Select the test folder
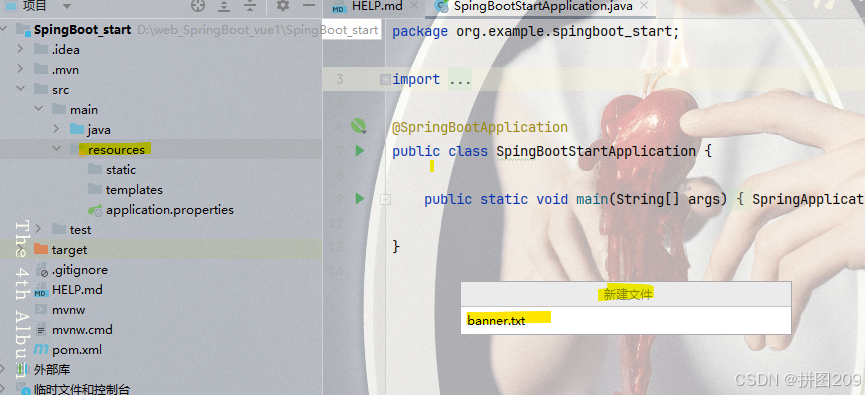Viewport: 865px width, 395px height. tap(81, 229)
